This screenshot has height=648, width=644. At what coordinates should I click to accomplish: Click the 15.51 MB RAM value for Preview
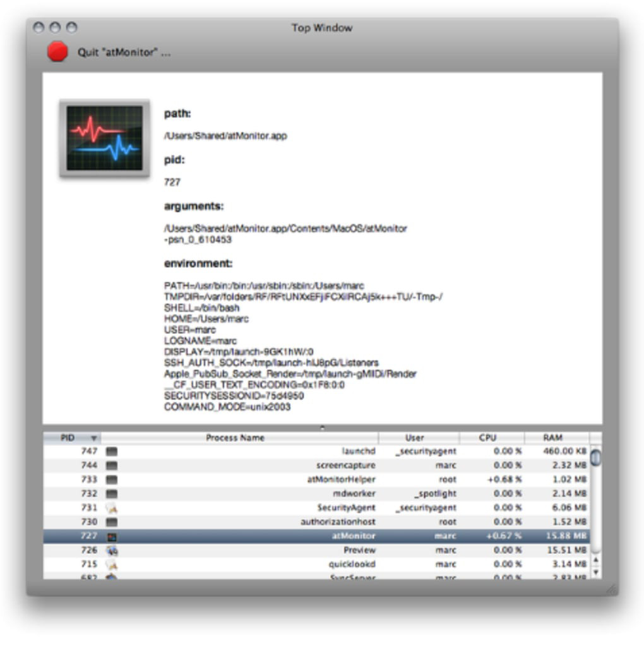[567, 550]
